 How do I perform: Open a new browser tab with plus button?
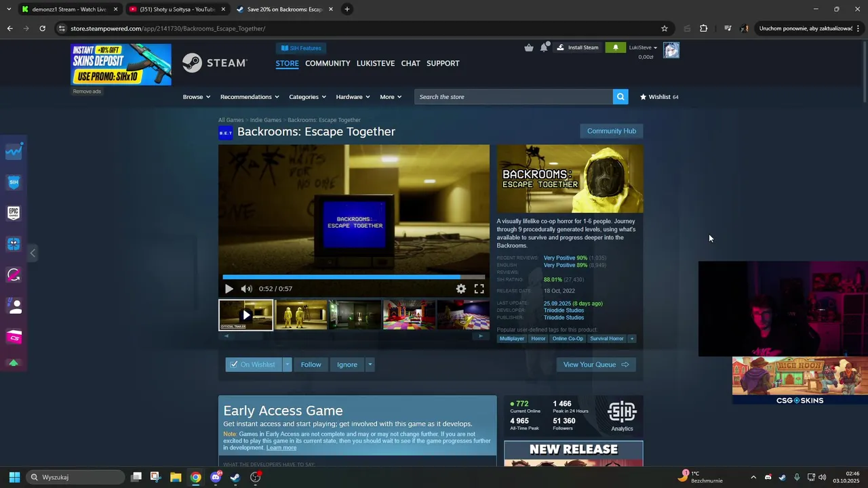coord(347,9)
